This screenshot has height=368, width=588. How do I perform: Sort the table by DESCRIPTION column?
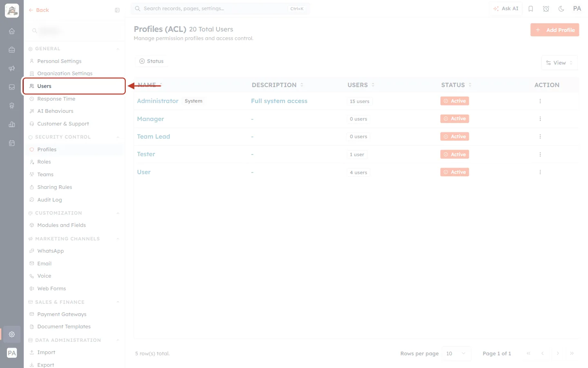coord(278,85)
